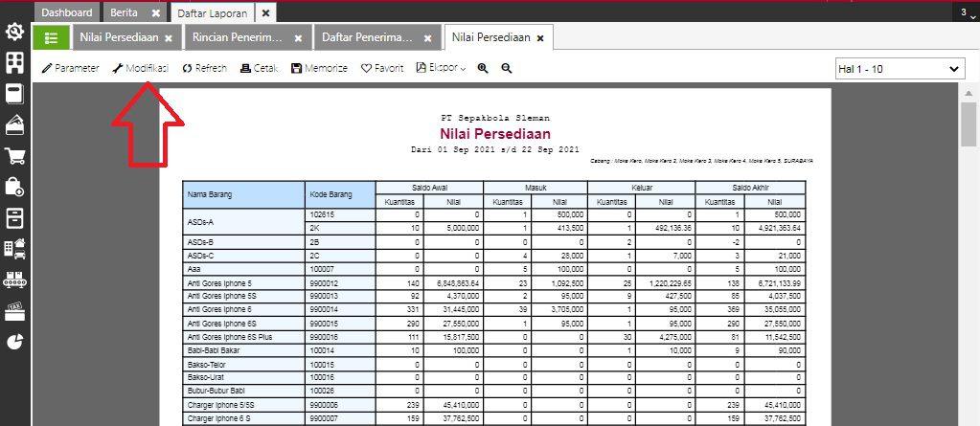Open the Reports pie chart icon

click(x=15, y=341)
